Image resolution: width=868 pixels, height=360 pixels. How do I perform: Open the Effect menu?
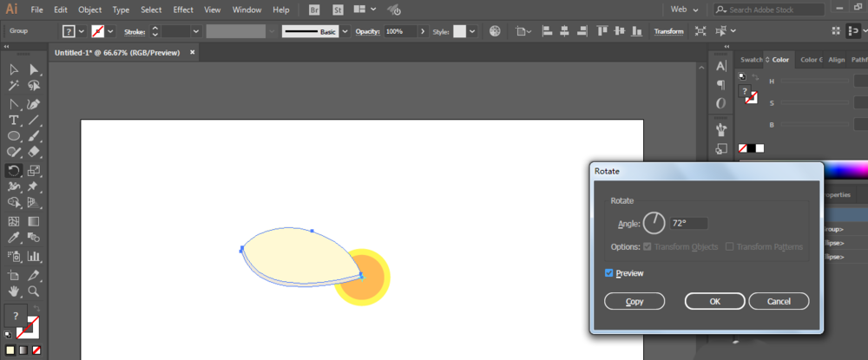pyautogui.click(x=183, y=10)
